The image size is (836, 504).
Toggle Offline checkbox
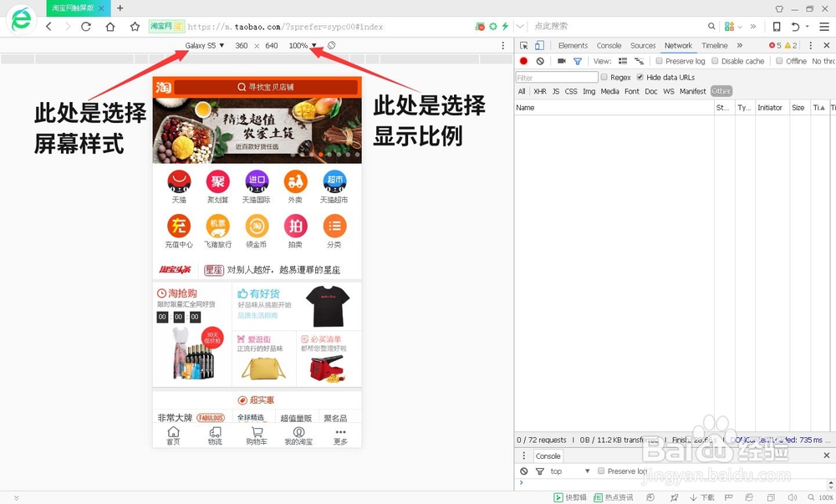779,61
